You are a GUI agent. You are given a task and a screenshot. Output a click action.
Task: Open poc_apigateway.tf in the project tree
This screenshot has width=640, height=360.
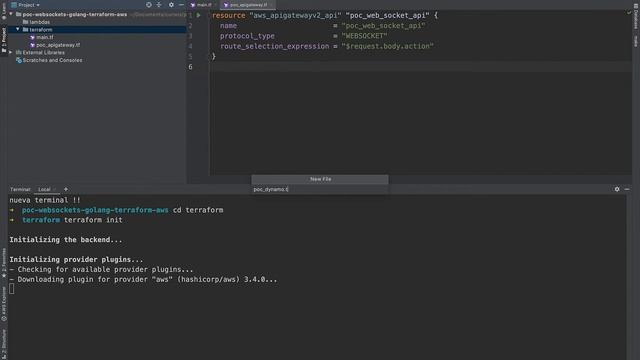[55, 45]
